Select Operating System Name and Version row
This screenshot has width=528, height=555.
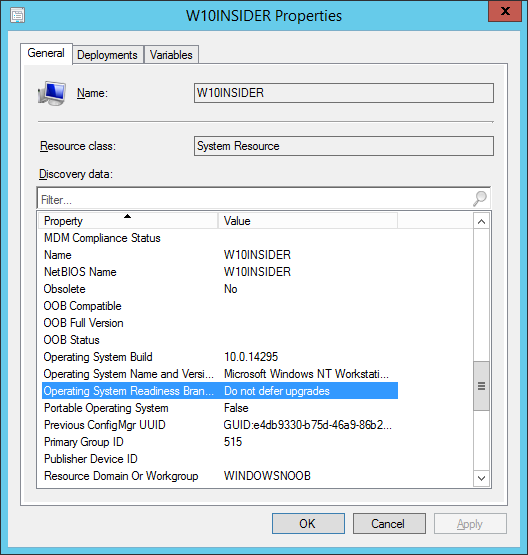(x=220, y=374)
